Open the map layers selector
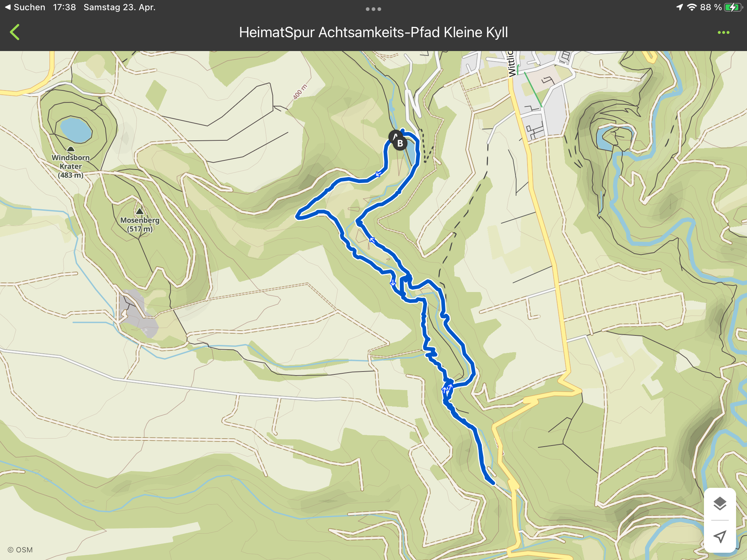 click(x=720, y=504)
